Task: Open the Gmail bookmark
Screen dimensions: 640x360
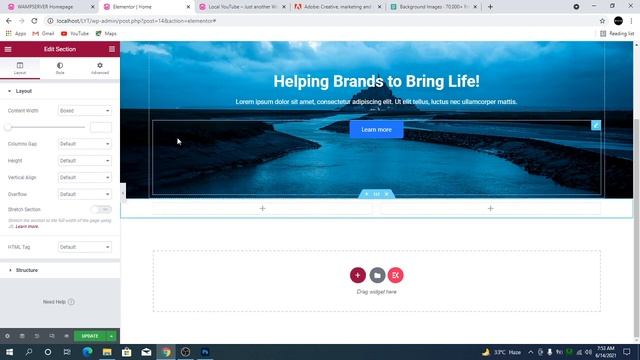Action: 43,33
